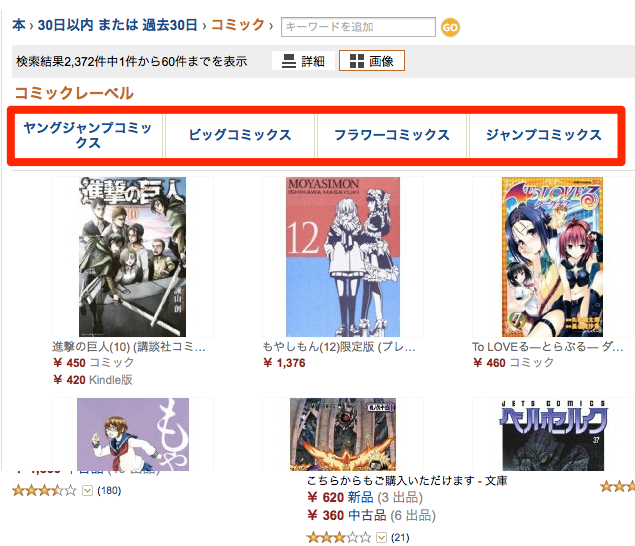Viewport: 635px width, 546px height.
Task: Open the 360 中古品 offers link
Action: (x=371, y=515)
